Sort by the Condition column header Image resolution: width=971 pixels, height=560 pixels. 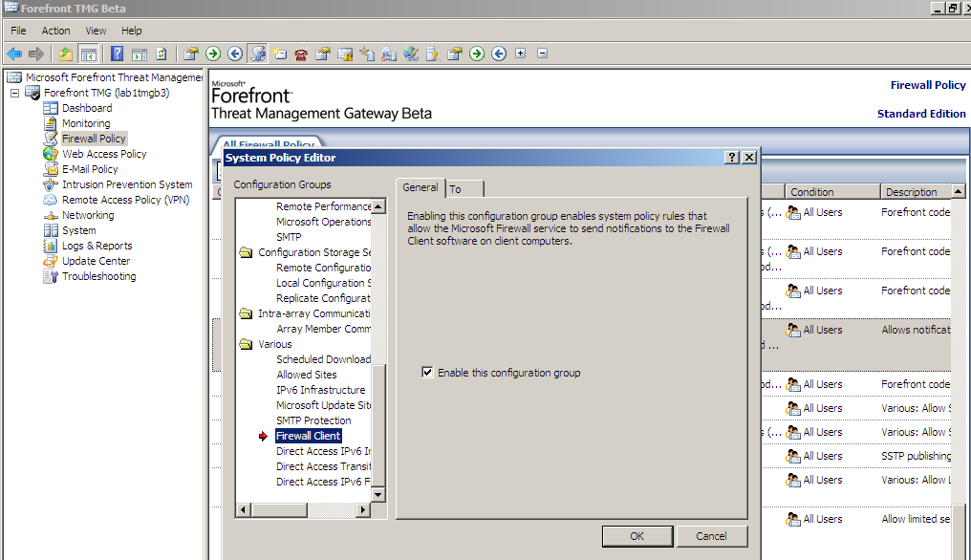click(x=832, y=192)
